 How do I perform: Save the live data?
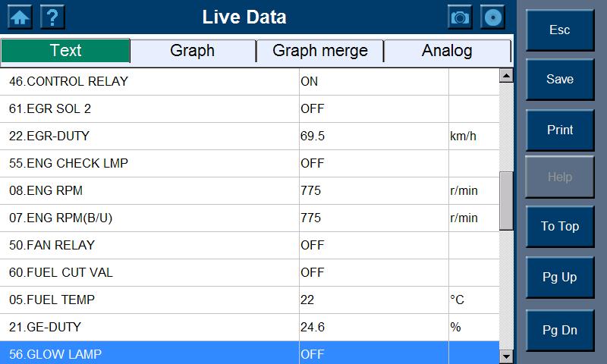[560, 80]
